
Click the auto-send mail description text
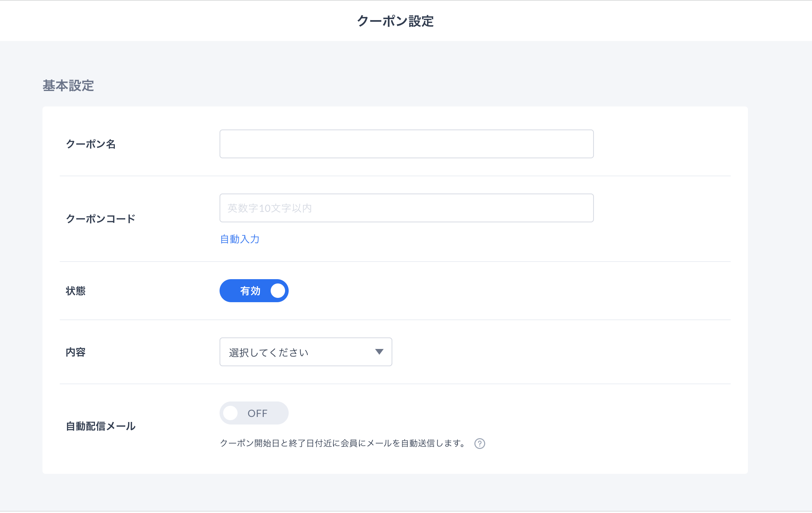coord(343,444)
